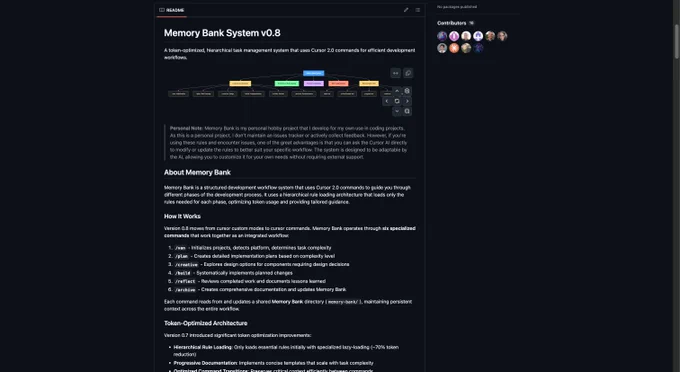Click the 'No packages published' text
Image resolution: width=680 pixels, height=372 pixels.
[x=457, y=7]
